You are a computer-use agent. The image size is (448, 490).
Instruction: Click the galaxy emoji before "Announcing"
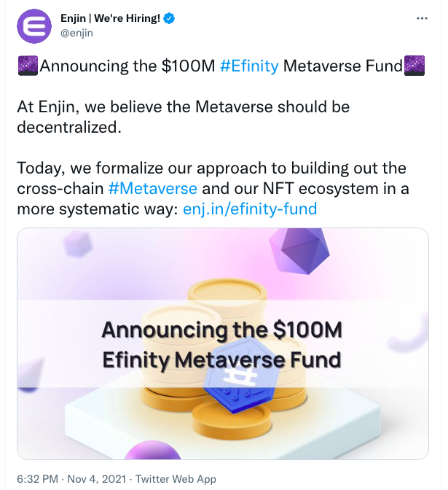[x=27, y=66]
